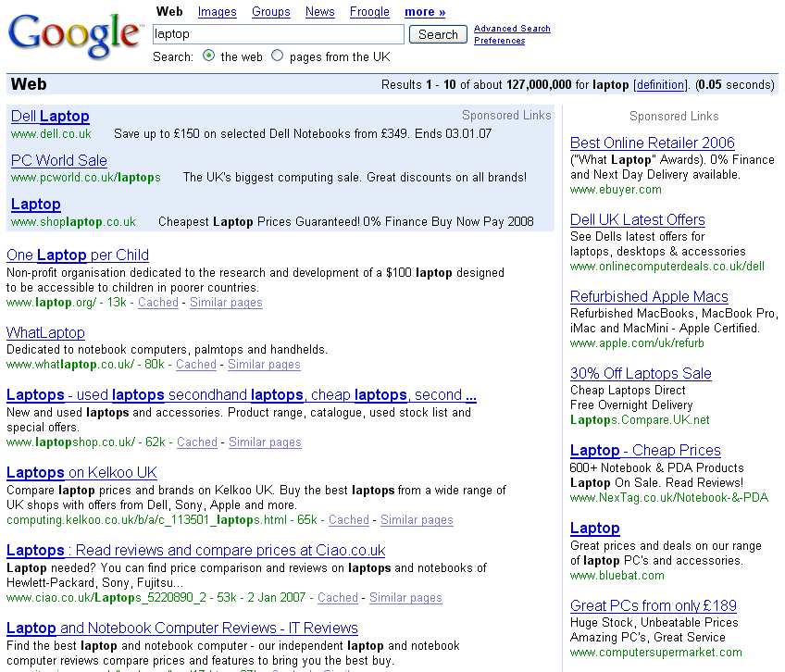Click the www.pcworld.co.uk/laptops URL text
The width and height of the screenshot is (785, 672).
pyautogui.click(x=85, y=178)
